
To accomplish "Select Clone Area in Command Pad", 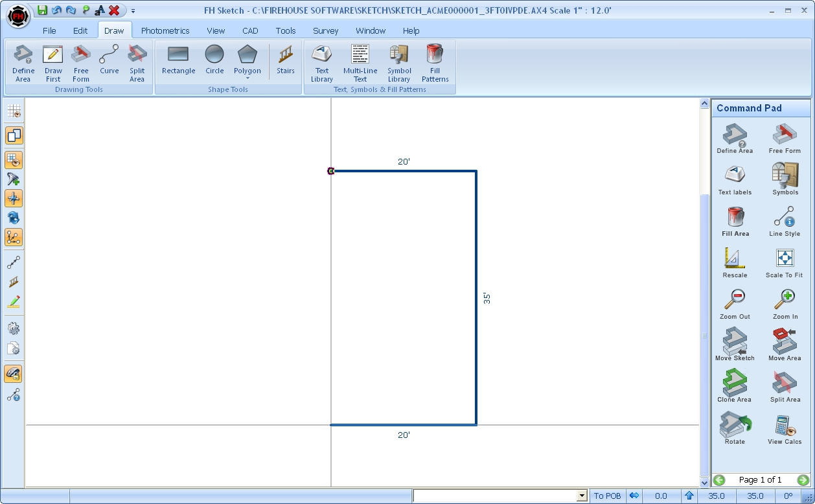I will point(735,387).
